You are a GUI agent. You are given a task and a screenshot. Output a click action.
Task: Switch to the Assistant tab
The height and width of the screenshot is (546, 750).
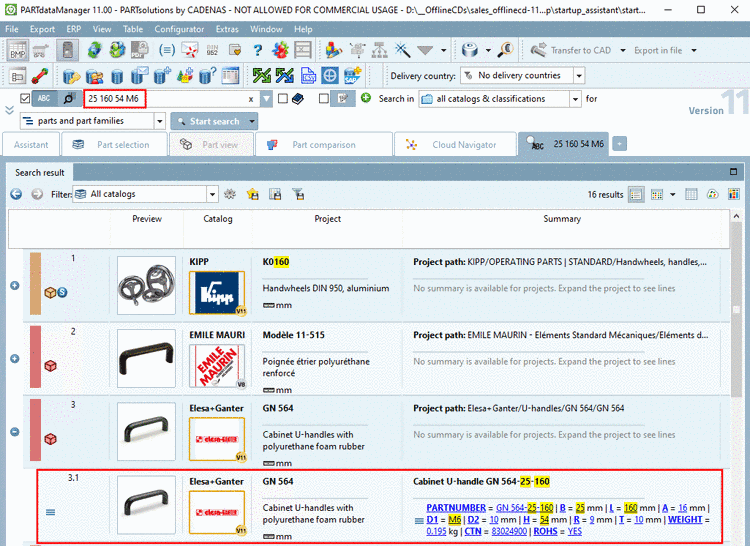point(31,144)
